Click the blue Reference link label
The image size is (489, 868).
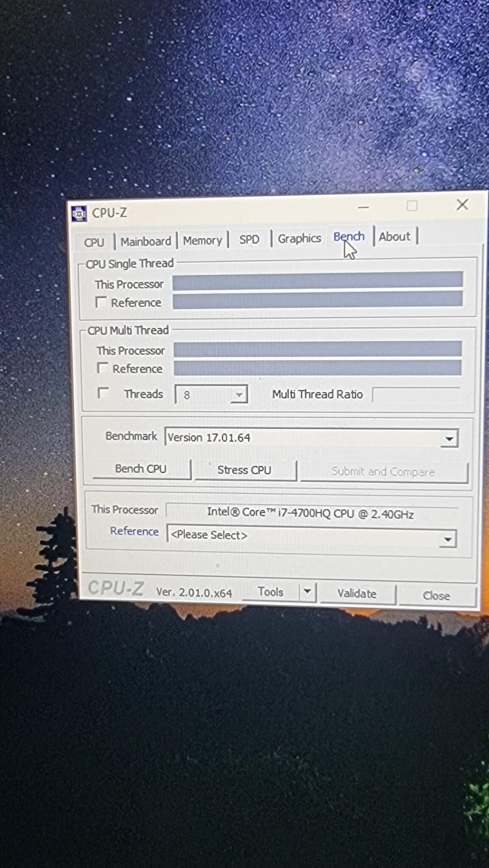(x=134, y=531)
